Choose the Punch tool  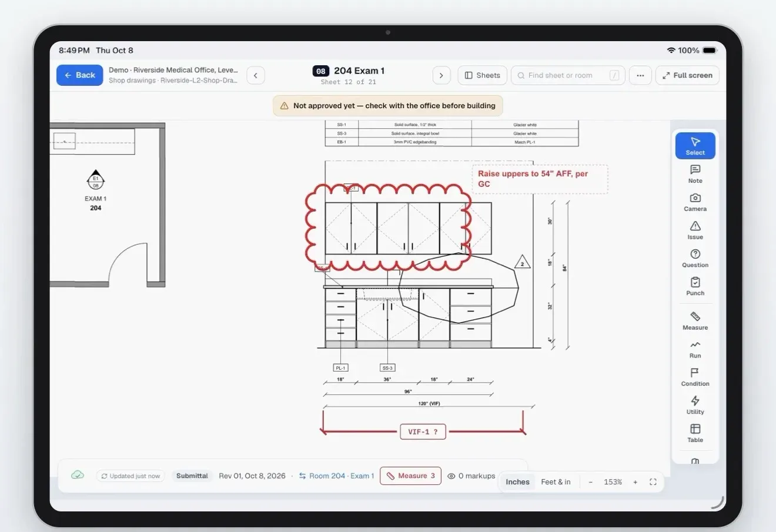695,287
